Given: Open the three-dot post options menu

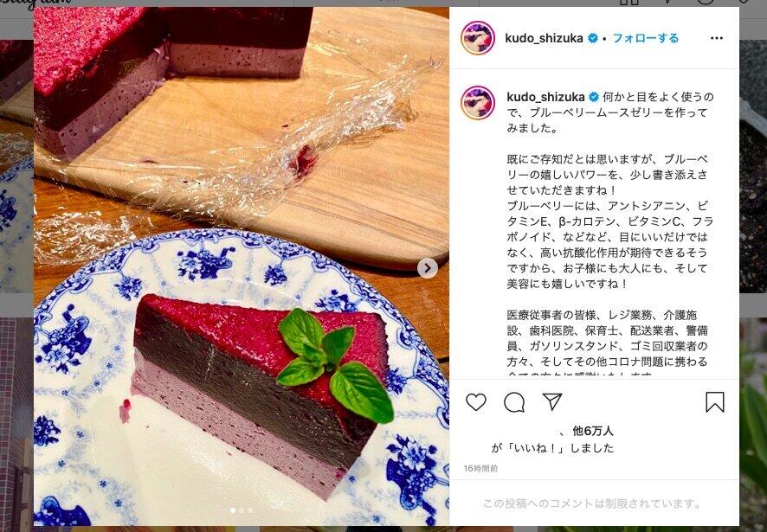Looking at the screenshot, I should (x=717, y=38).
